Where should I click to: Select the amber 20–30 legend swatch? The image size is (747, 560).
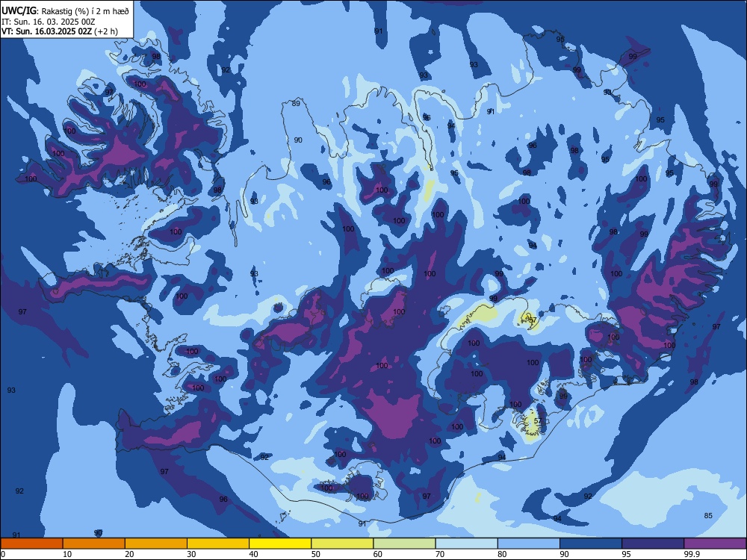pyautogui.click(x=156, y=544)
